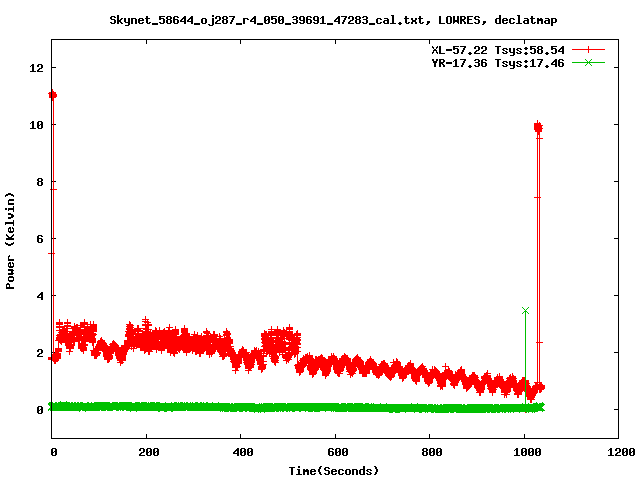Screen dimensions: 640x480
Task: Select the XL-57.22 Tsys:58.54 legend entry
Action: (x=498, y=50)
